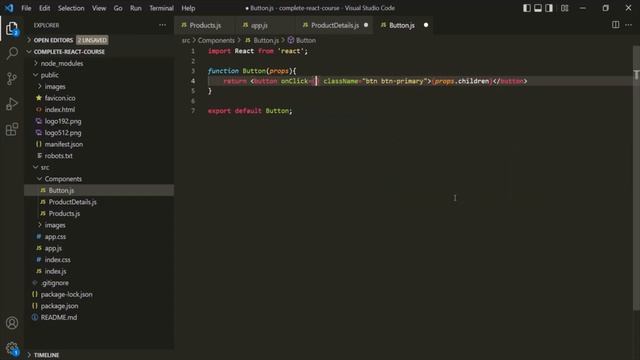
Task: Open the Extensions view
Action: [x=12, y=129]
